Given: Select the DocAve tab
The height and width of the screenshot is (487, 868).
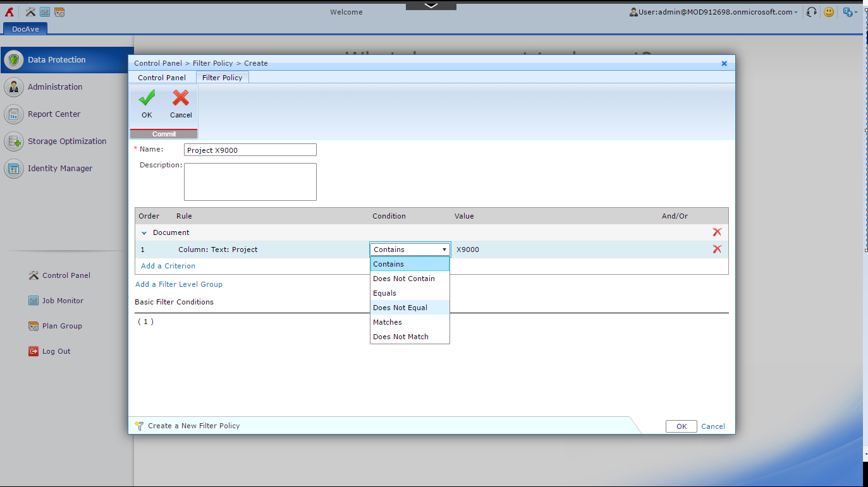Looking at the screenshot, I should [x=25, y=28].
